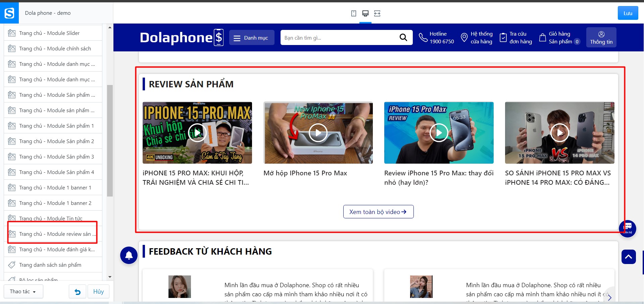Click the Thông tin account button

pyautogui.click(x=601, y=37)
